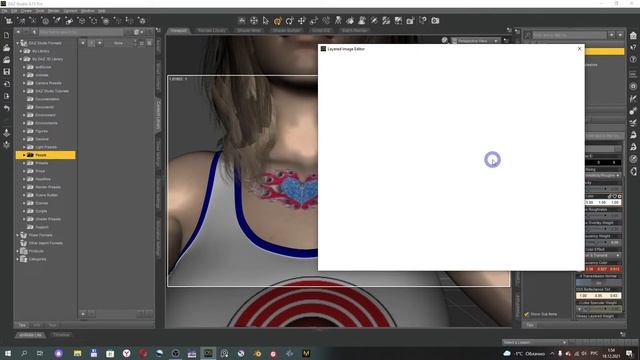This screenshot has height=360, width=640.
Task: Select Other Import Formats entry
Action: tap(46, 243)
